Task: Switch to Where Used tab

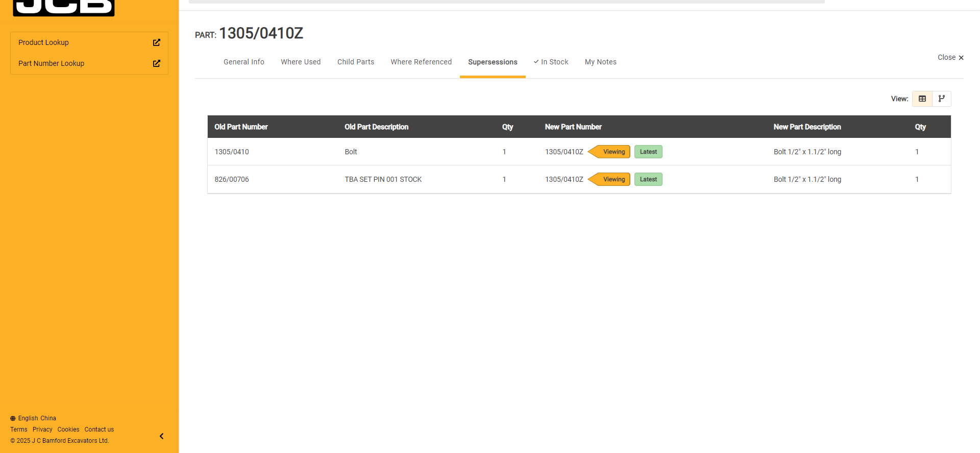Action: pyautogui.click(x=301, y=62)
